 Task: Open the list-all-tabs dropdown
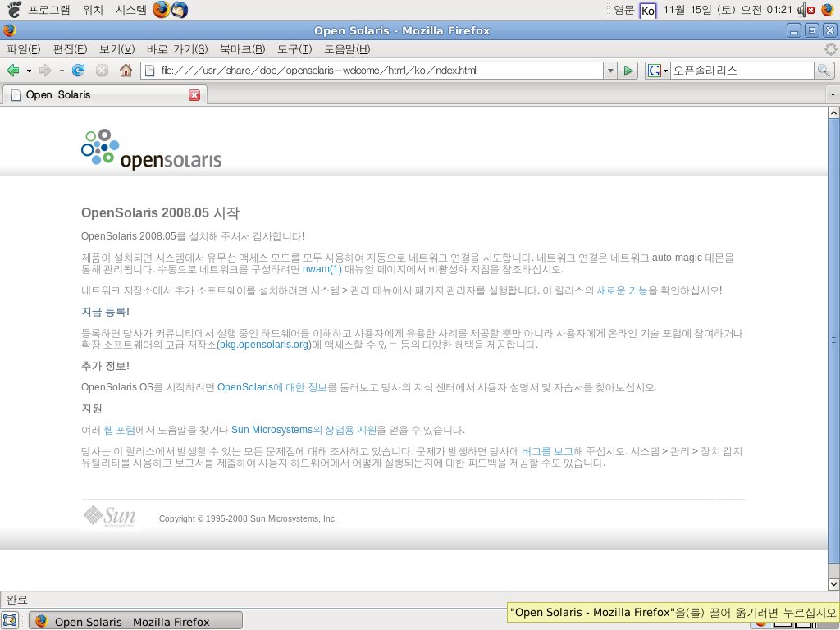832,95
